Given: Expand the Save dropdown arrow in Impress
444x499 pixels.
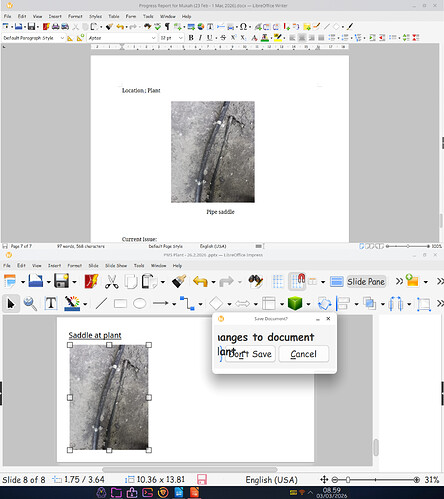Looking at the screenshot, I should point(74,282).
